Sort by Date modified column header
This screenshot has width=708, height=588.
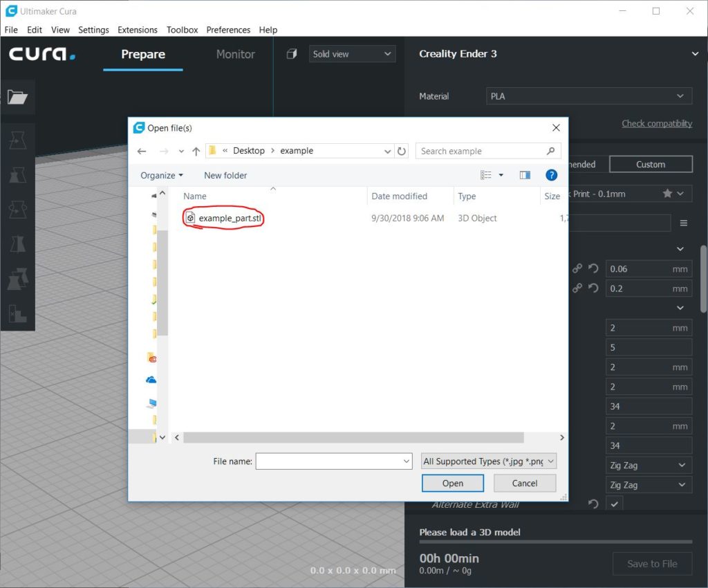point(399,196)
